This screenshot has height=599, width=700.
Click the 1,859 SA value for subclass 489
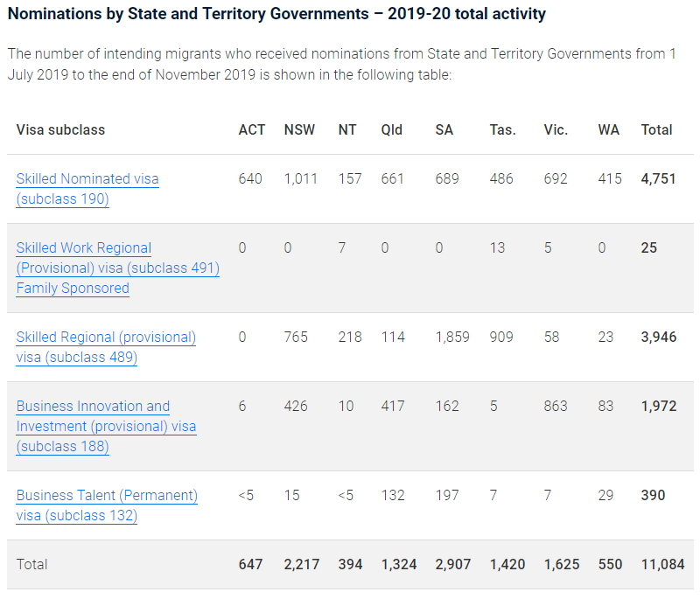452,337
